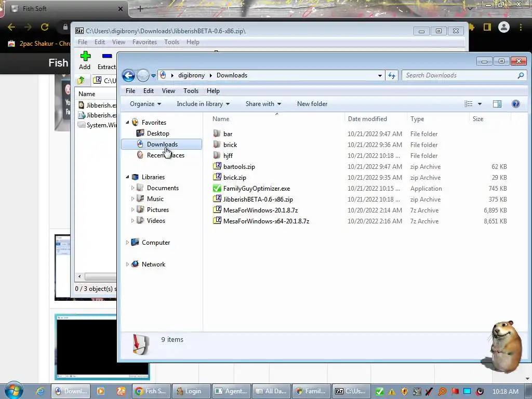Viewport: 532px width, 399px height.
Task: Open the Share with dropdown
Action: tap(263, 104)
